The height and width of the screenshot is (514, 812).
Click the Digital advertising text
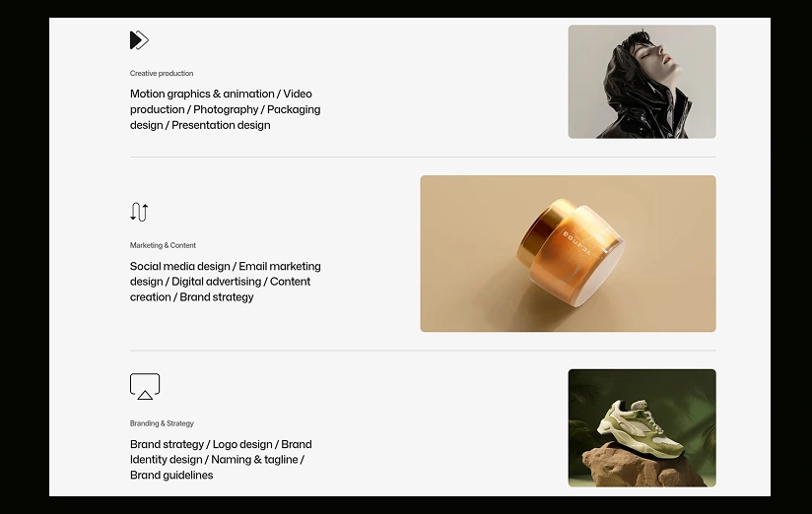(216, 282)
